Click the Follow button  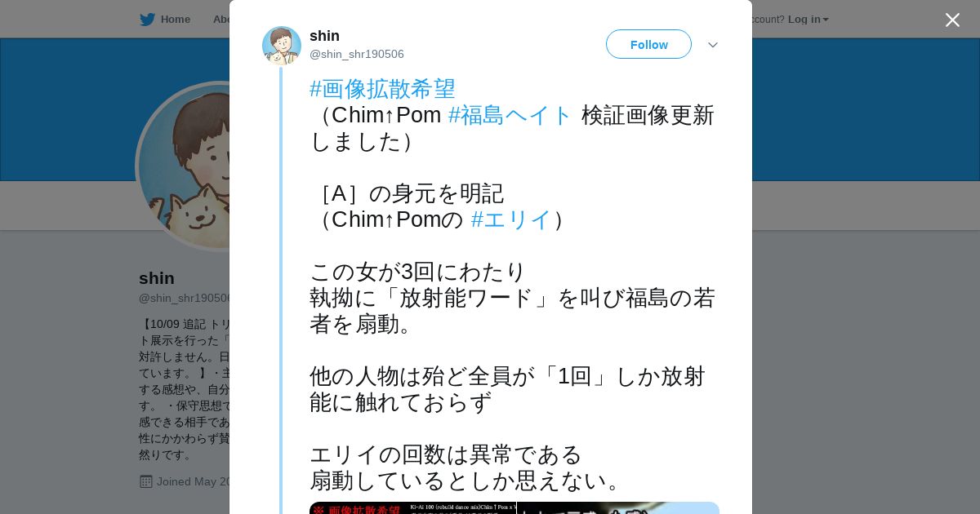point(648,44)
